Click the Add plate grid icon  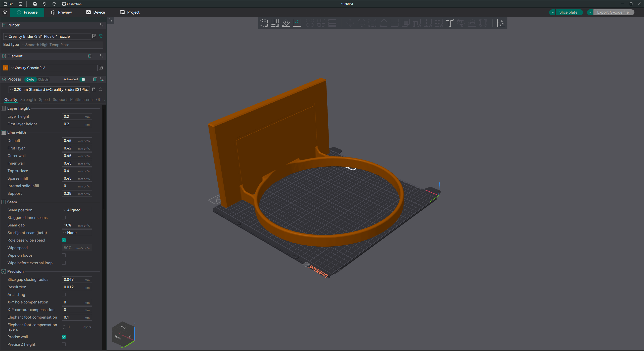click(x=275, y=23)
